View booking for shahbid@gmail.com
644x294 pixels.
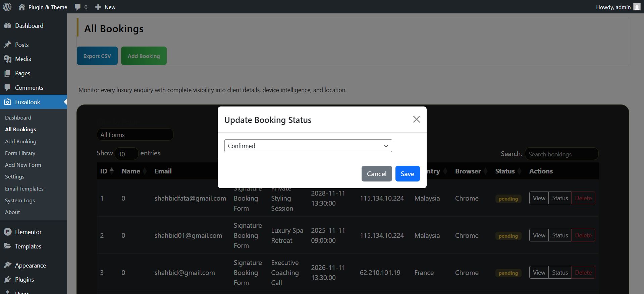coord(539,273)
